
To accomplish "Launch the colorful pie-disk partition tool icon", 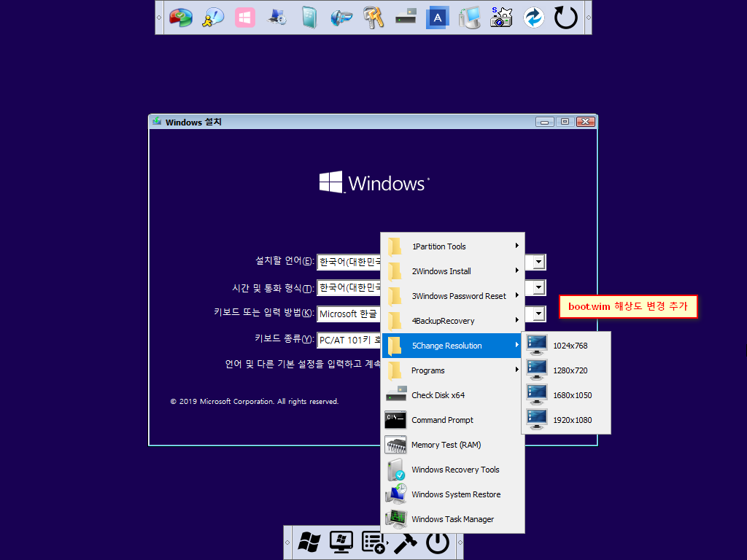I will pyautogui.click(x=181, y=18).
